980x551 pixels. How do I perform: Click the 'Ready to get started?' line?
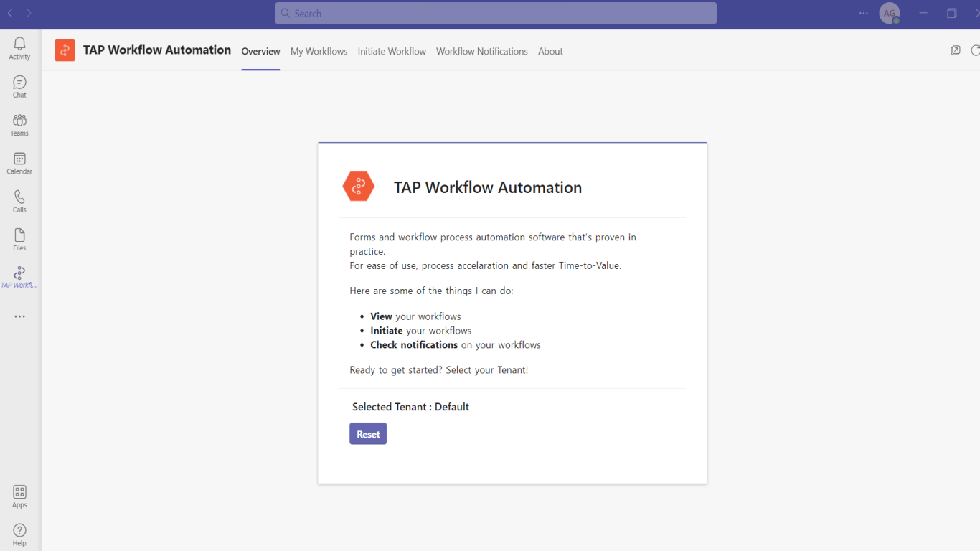(x=439, y=370)
